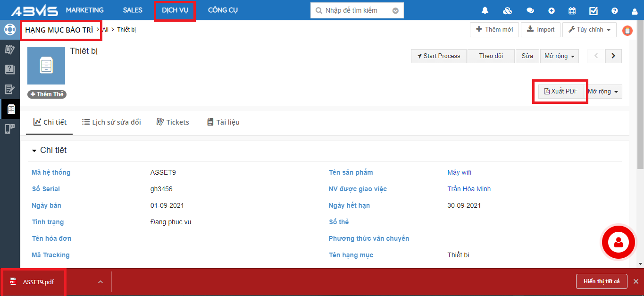This screenshot has height=296, width=644.
Task: Click the calendar icon in top bar
Action: tap(572, 10)
